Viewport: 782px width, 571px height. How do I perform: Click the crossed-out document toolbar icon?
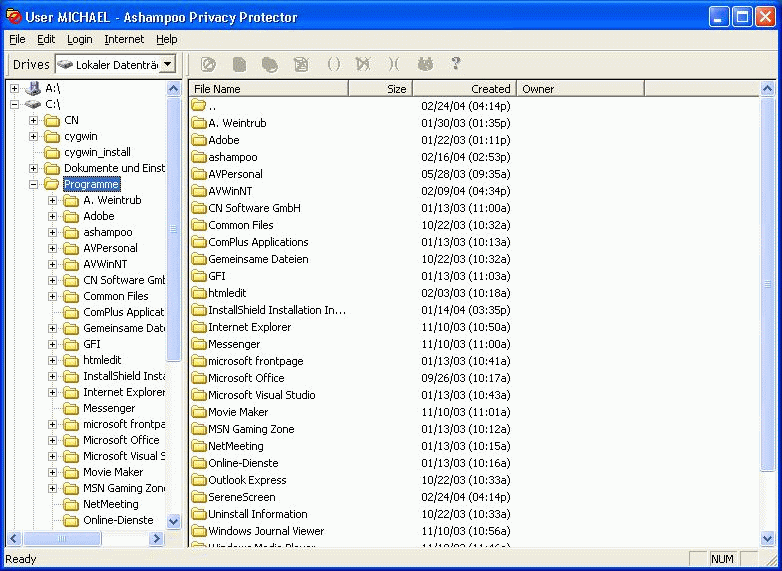tap(301, 64)
